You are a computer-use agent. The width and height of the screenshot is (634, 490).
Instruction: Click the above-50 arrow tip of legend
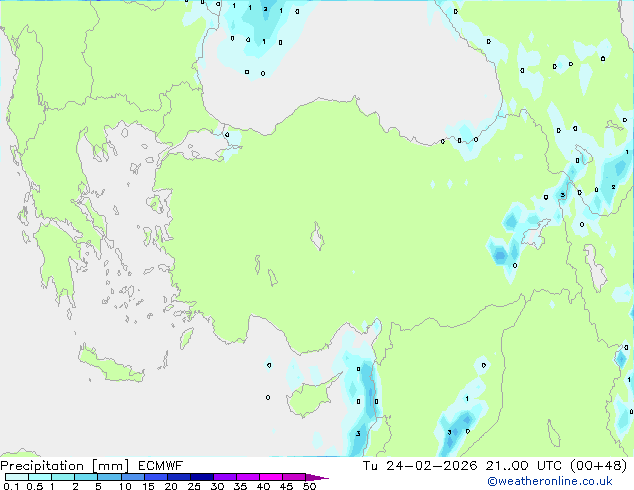(317, 477)
